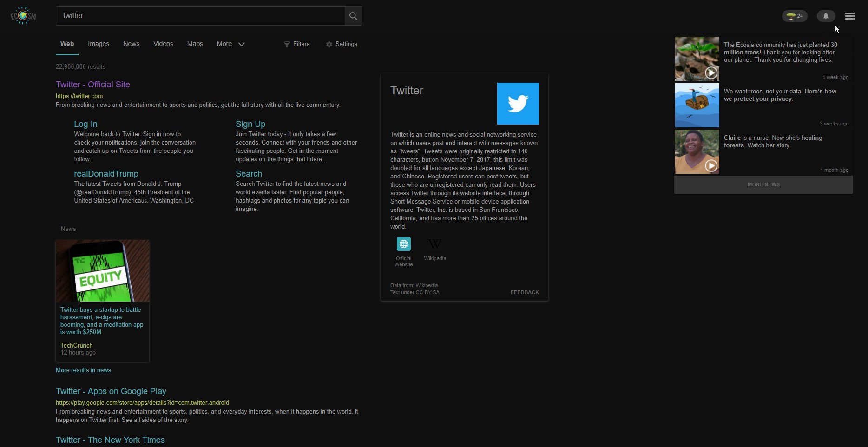Switch to the News tab
Image resolution: width=868 pixels, height=447 pixels.
(x=131, y=44)
